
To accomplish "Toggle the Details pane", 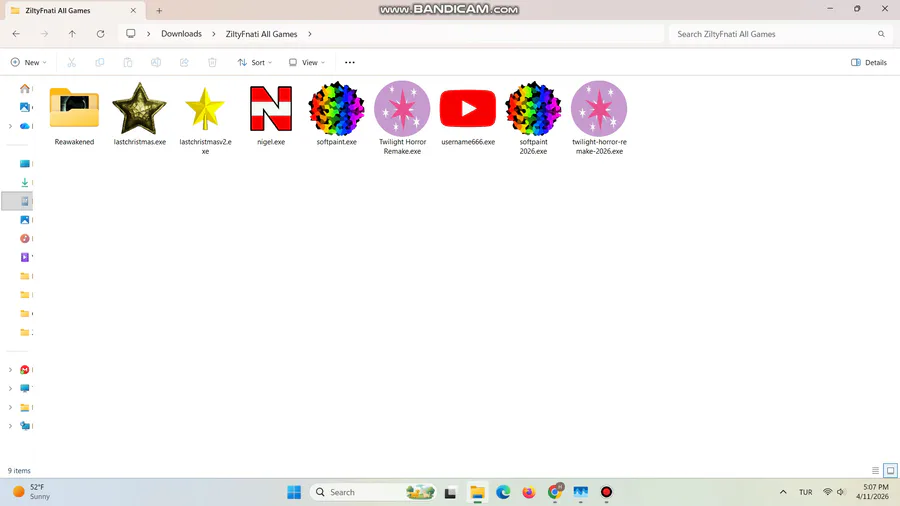I will pyautogui.click(x=868, y=63).
